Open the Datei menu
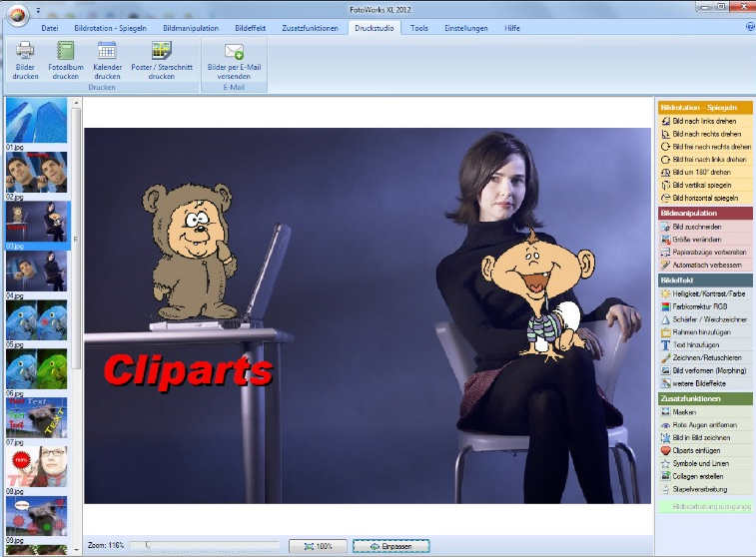This screenshot has height=557, width=756. (x=50, y=28)
